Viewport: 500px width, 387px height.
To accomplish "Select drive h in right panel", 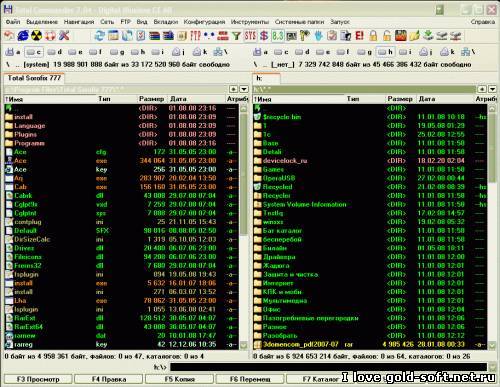I will click(386, 52).
